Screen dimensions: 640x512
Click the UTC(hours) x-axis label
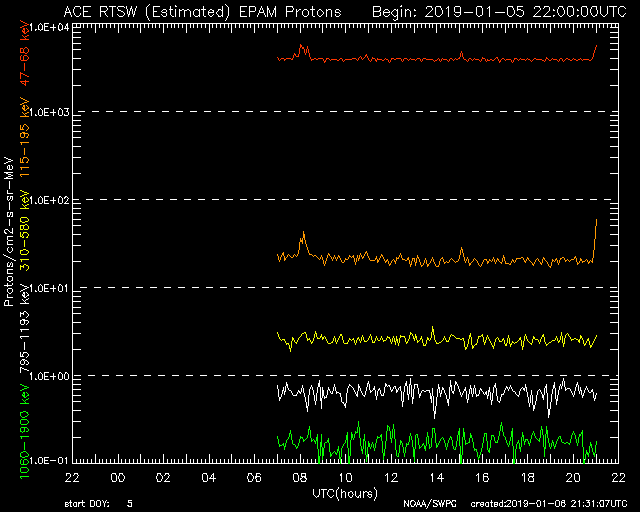[x=346, y=491]
